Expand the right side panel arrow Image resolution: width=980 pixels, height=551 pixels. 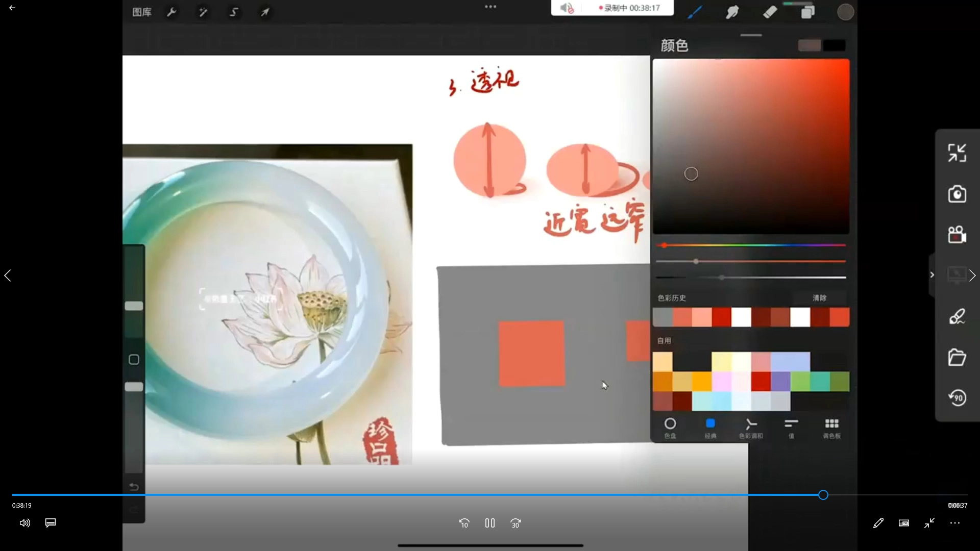click(x=932, y=275)
